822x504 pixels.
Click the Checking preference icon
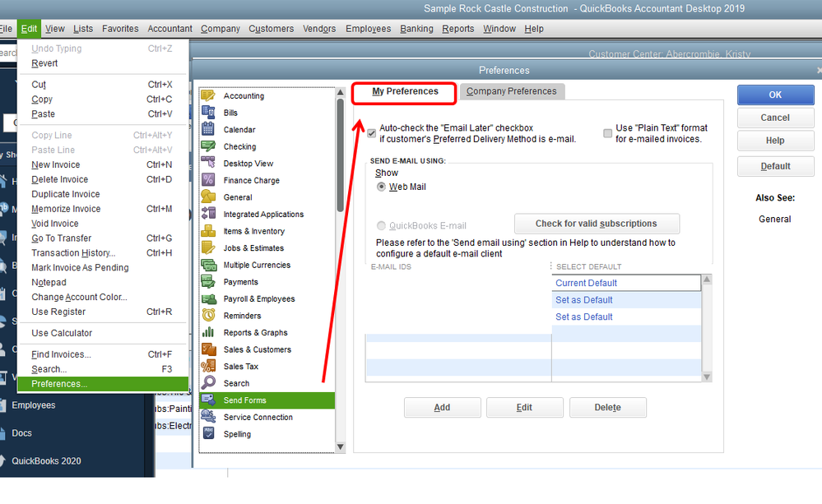[x=208, y=146]
